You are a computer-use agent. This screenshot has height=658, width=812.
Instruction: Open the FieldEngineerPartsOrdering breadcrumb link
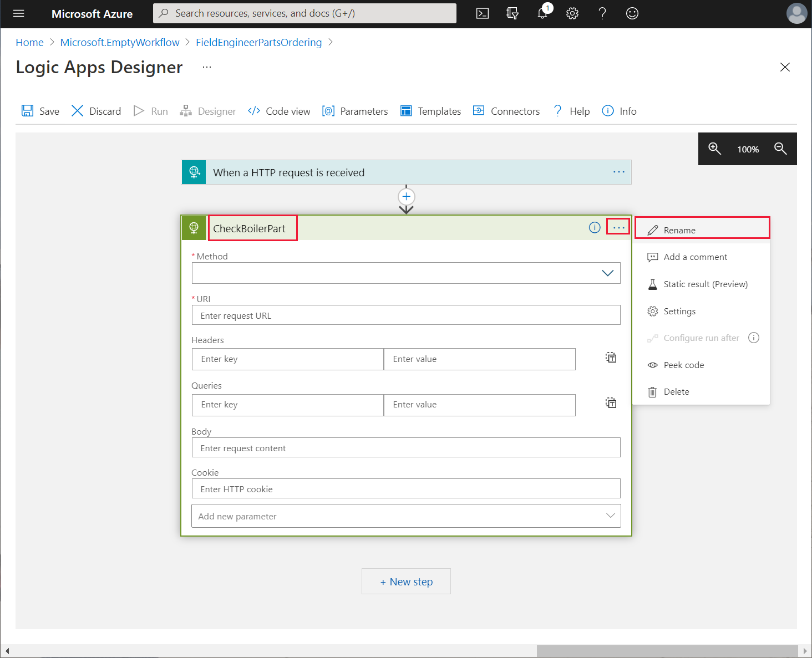258,43
